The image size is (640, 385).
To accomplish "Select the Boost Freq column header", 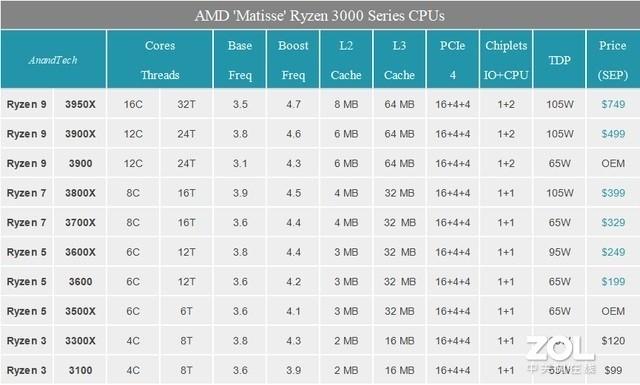I will [x=293, y=60].
